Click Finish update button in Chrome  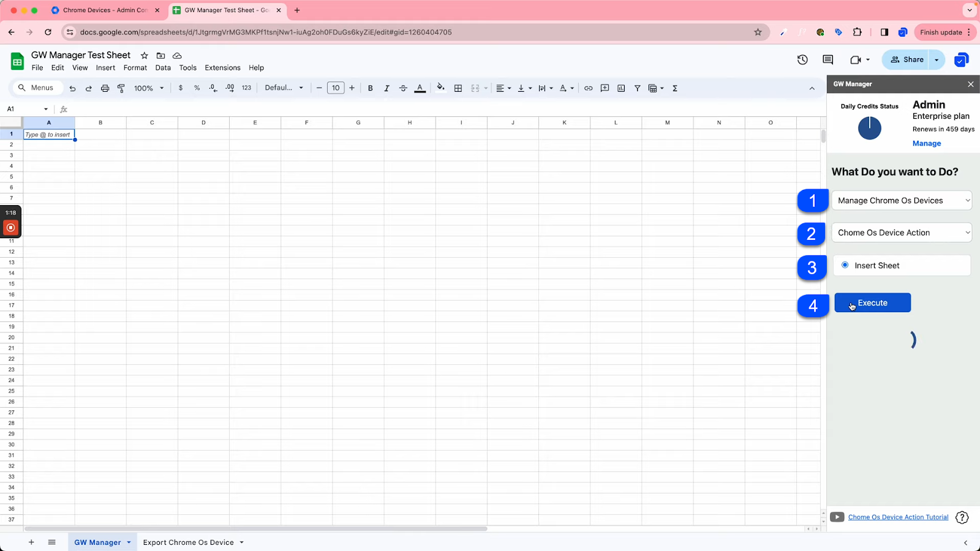coord(944,32)
